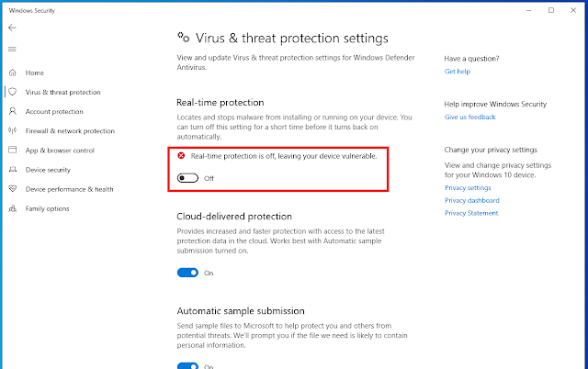The image size is (588, 369).
Task: Select the Device security laptop icon
Action: (x=13, y=169)
